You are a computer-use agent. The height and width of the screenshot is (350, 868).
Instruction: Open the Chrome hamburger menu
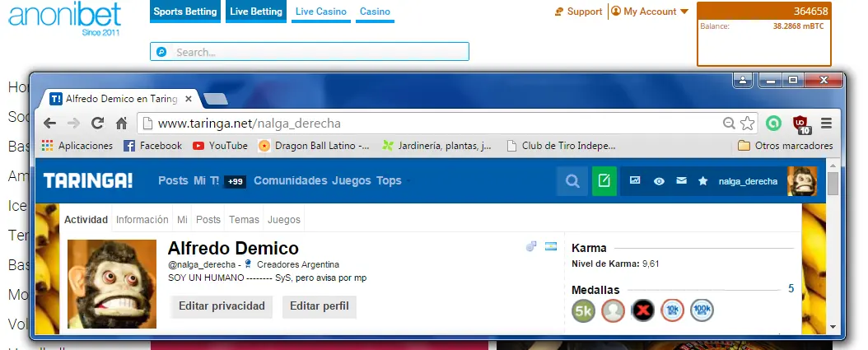[827, 123]
